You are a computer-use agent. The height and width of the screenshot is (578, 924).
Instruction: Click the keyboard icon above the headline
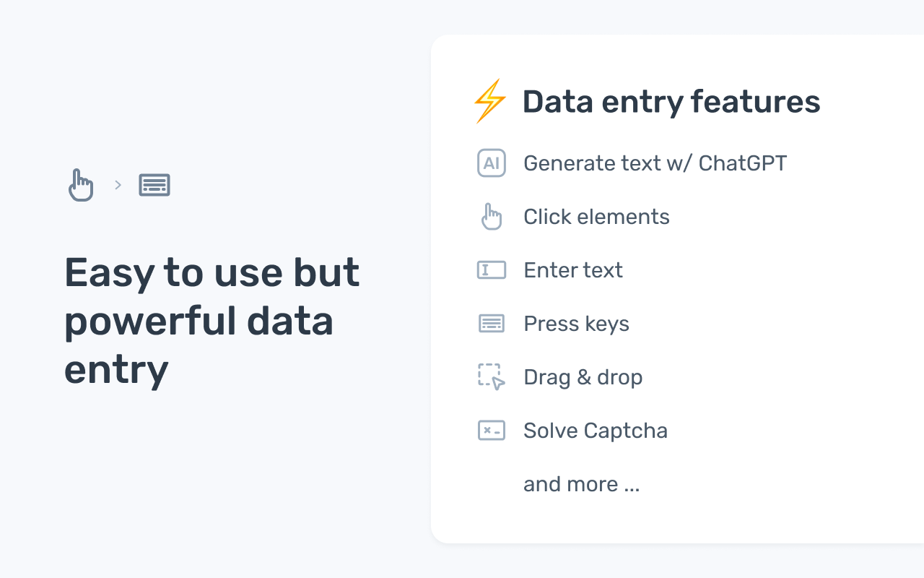[x=154, y=185]
